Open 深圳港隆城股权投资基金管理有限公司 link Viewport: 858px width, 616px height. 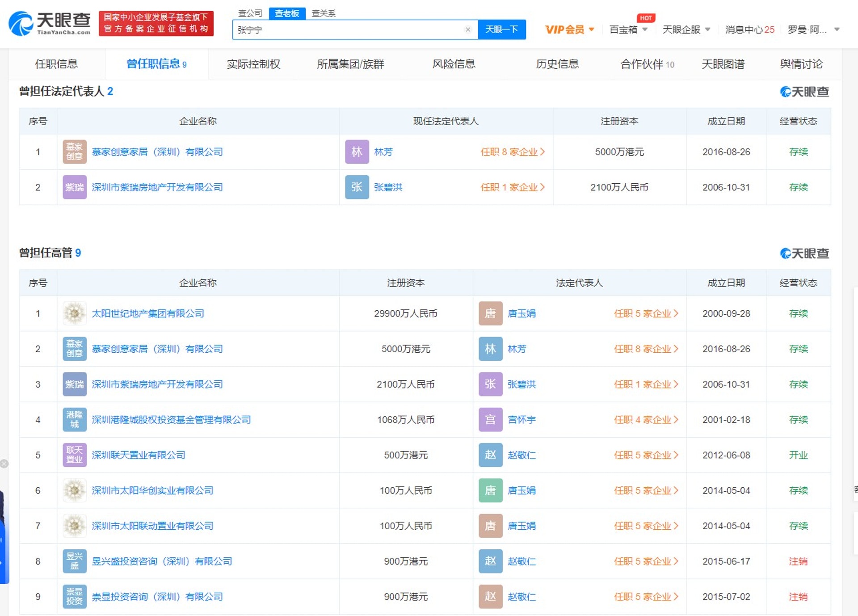(171, 419)
